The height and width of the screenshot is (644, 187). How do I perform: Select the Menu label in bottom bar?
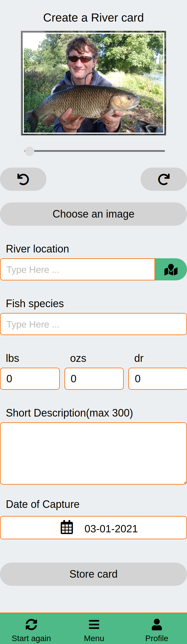click(94, 638)
